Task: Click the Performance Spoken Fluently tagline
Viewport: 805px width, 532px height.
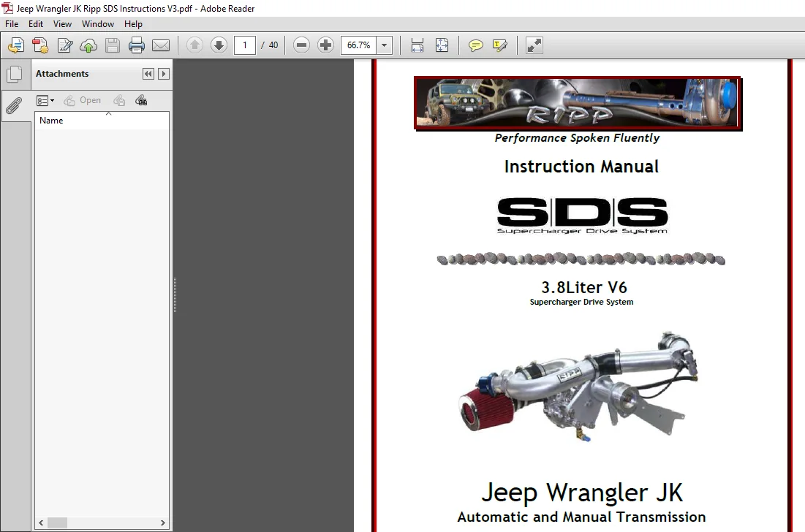Action: pos(577,138)
